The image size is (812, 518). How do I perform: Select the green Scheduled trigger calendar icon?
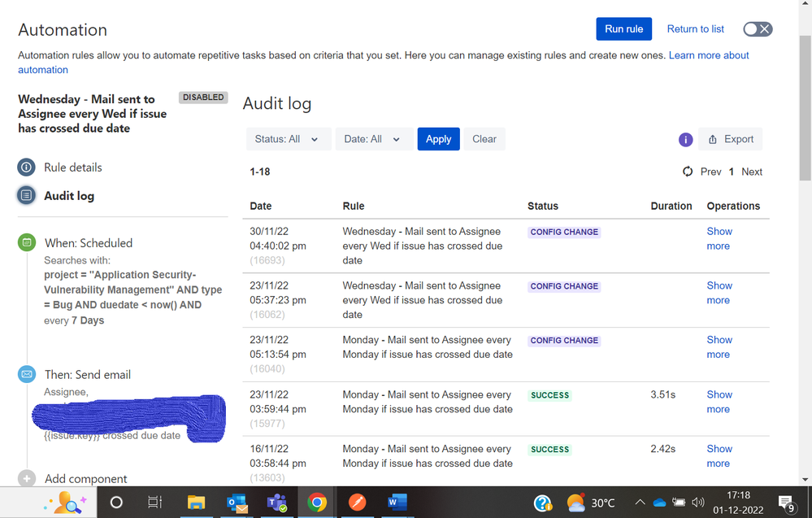[27, 242]
